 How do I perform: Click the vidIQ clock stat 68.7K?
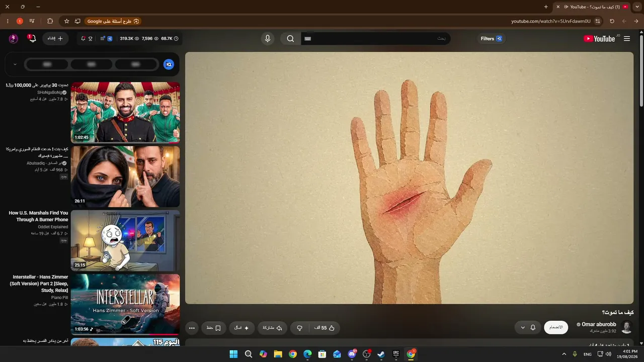point(170,39)
